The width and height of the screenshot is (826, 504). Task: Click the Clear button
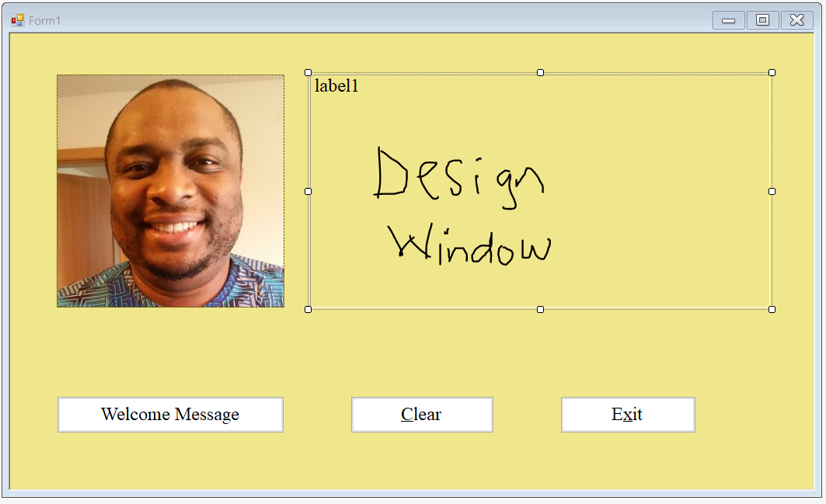coord(422,415)
